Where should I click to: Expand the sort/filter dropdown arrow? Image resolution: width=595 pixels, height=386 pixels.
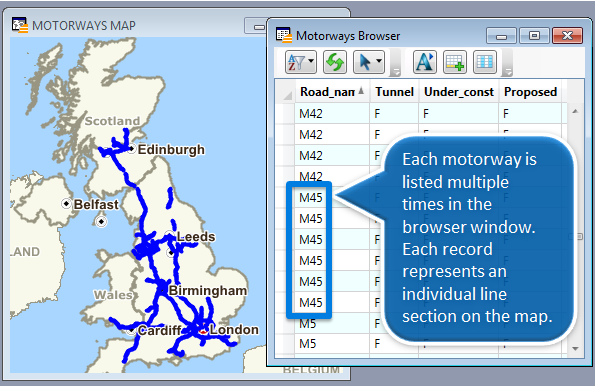coord(312,61)
